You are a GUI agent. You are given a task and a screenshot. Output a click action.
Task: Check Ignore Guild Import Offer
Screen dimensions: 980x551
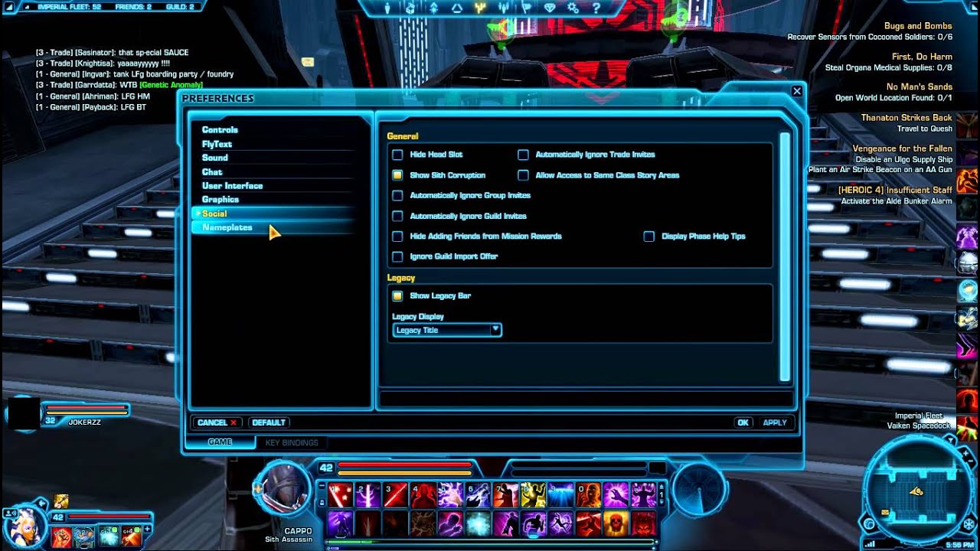[x=397, y=256]
